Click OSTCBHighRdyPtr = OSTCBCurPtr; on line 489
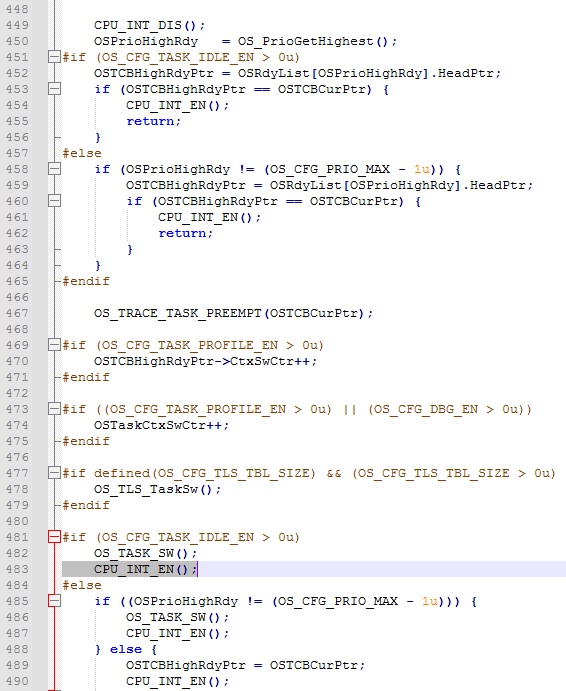 246,665
